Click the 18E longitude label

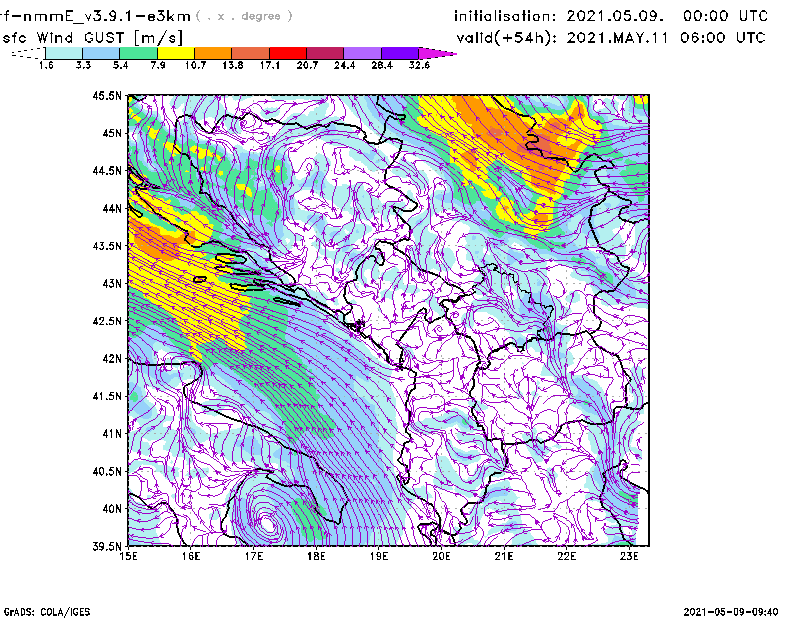pyautogui.click(x=316, y=556)
